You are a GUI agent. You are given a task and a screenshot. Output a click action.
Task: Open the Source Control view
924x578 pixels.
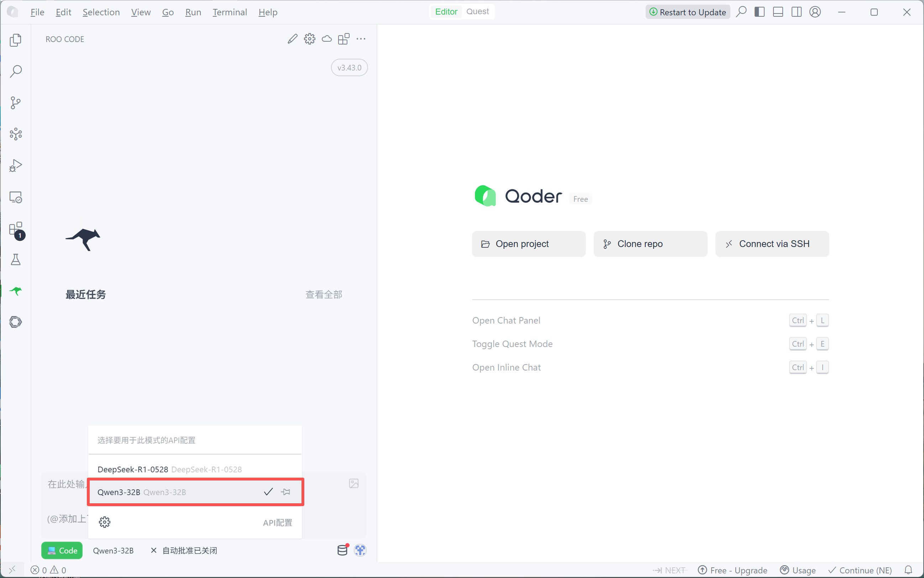[15, 103]
